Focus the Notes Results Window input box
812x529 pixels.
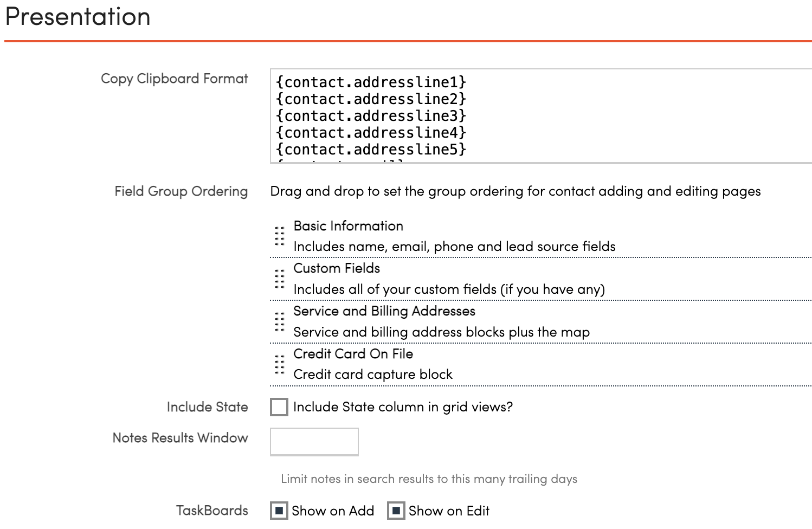tap(314, 442)
